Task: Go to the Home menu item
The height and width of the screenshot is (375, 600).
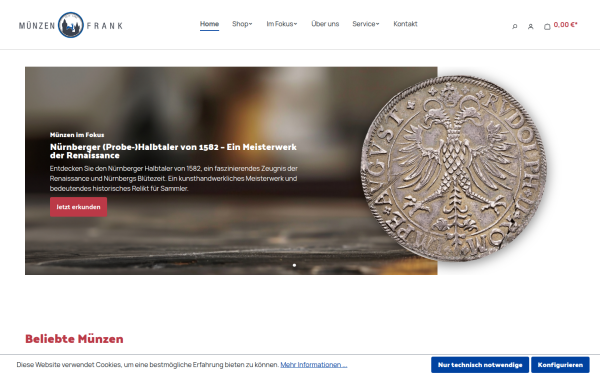Action: (209, 24)
